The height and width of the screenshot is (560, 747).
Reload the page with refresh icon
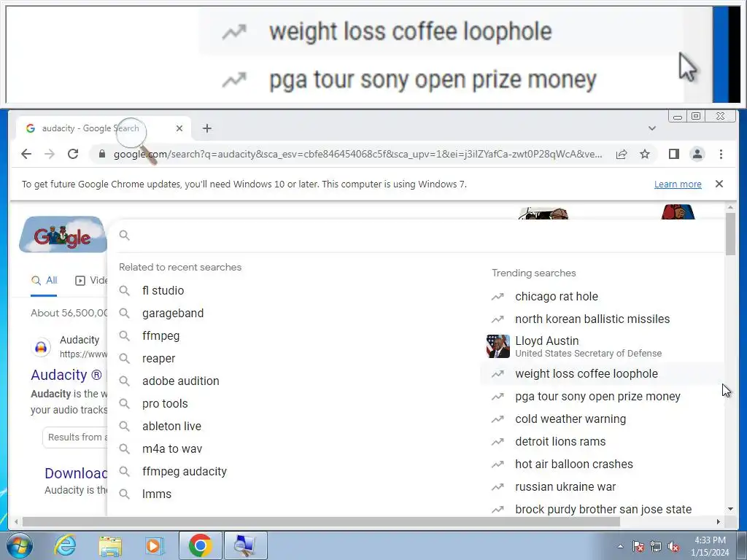[x=73, y=154]
